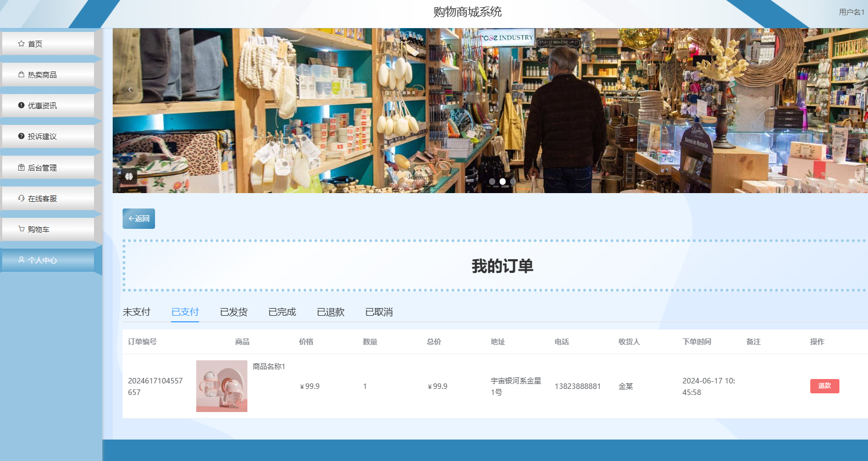Open the 已完成 orders tab
The height and width of the screenshot is (461, 868).
[282, 312]
